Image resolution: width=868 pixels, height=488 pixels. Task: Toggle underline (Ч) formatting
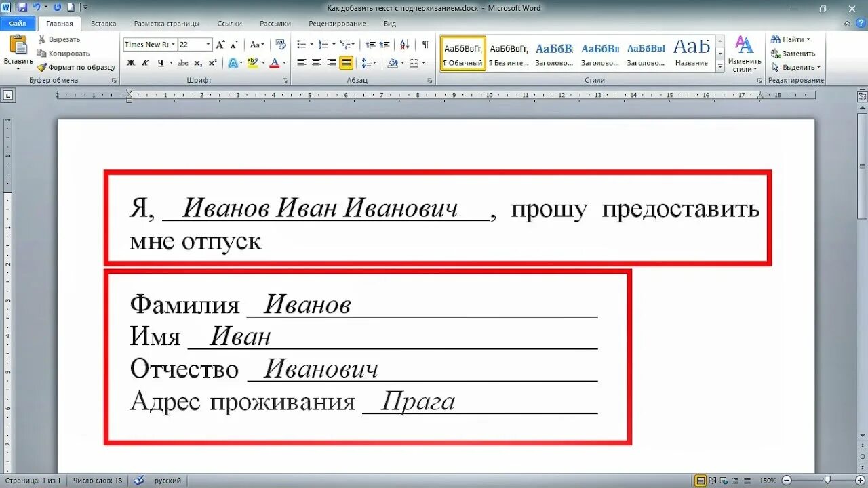pos(161,63)
